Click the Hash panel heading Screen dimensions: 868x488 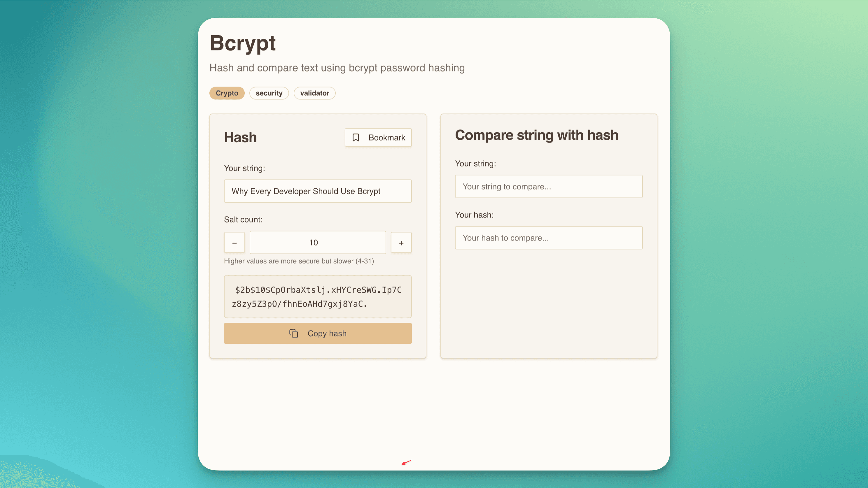[x=240, y=137]
